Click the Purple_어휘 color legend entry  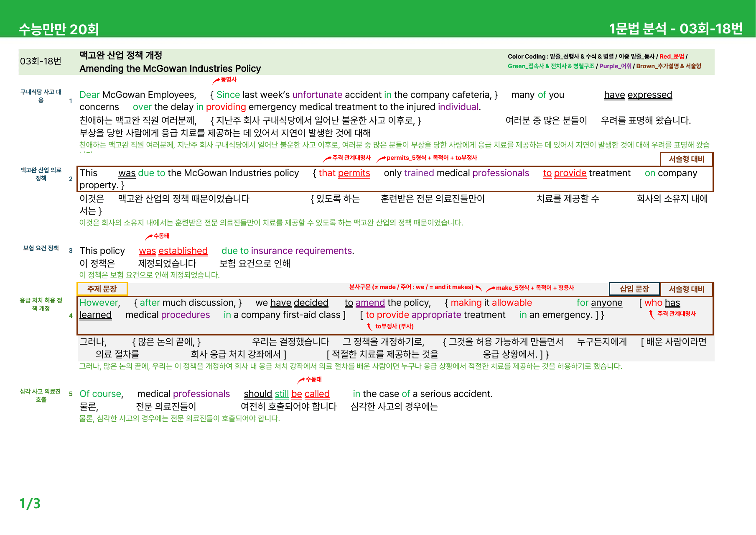pyautogui.click(x=615, y=66)
